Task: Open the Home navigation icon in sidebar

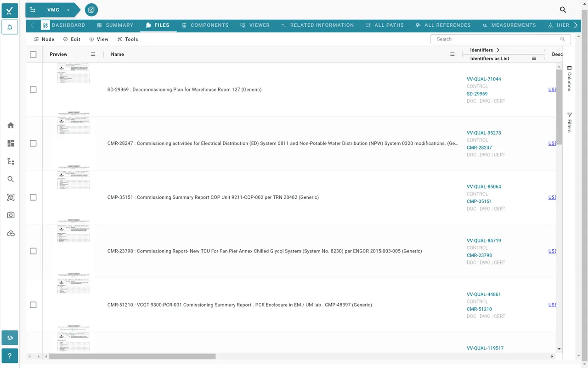Action: [x=11, y=125]
